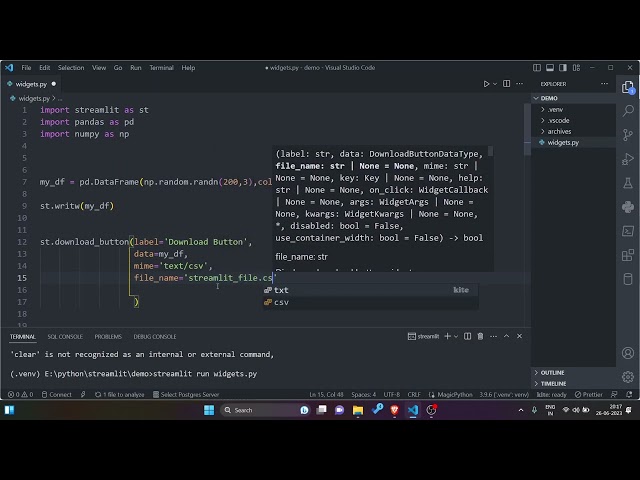Viewport: 640px width, 480px height.
Task: Create a new terminal with plus icon
Action: tap(447, 336)
